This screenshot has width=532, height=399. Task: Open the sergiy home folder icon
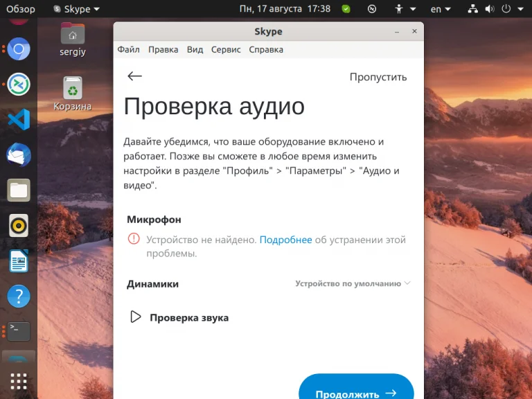pyautogui.click(x=73, y=39)
